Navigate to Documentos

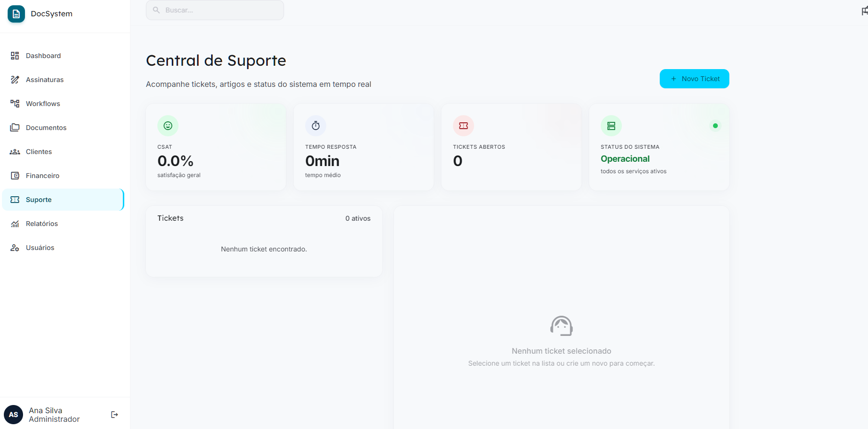63,128
